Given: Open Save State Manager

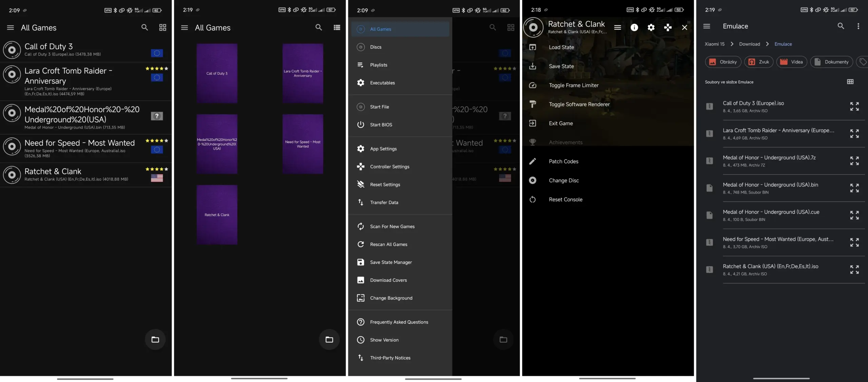Looking at the screenshot, I should tap(400, 262).
